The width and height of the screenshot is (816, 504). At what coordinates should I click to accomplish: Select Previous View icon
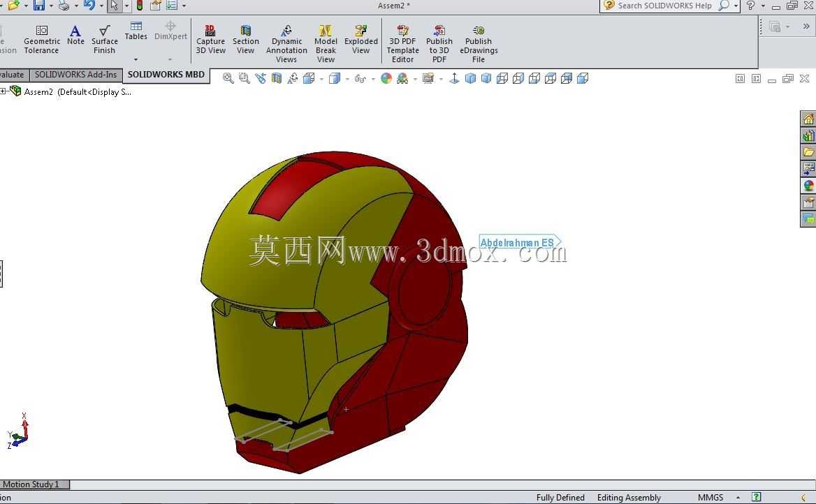tap(260, 78)
